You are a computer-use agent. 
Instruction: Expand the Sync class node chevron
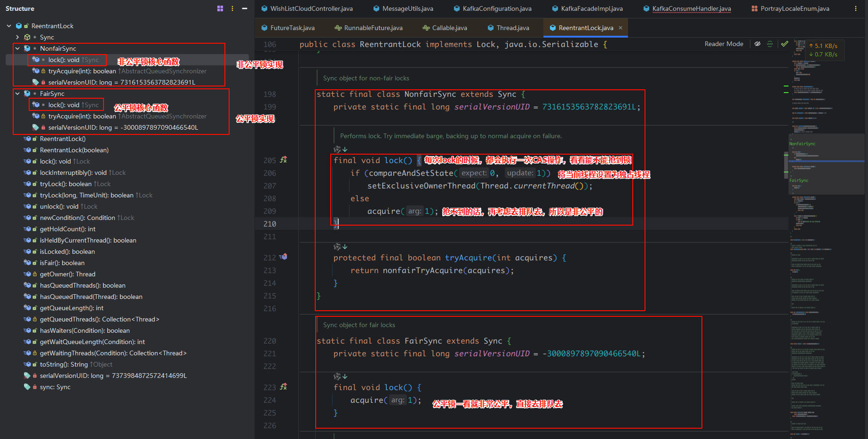click(x=17, y=37)
